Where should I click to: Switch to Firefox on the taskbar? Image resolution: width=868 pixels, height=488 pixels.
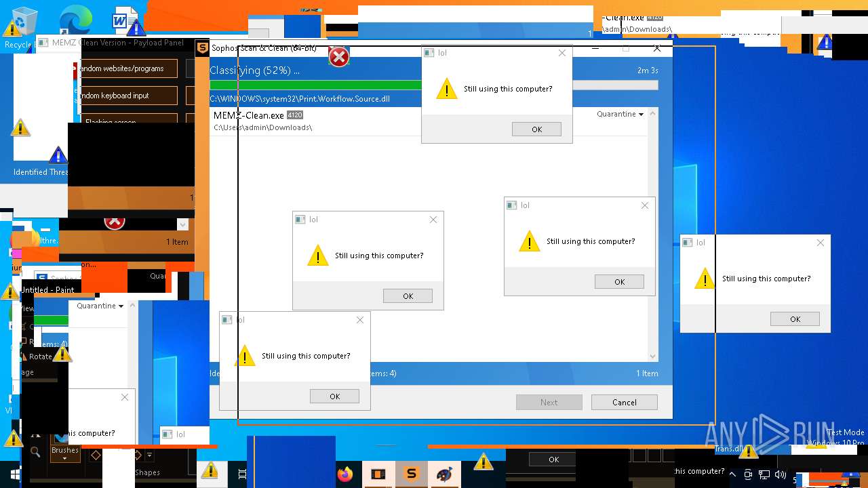click(345, 474)
